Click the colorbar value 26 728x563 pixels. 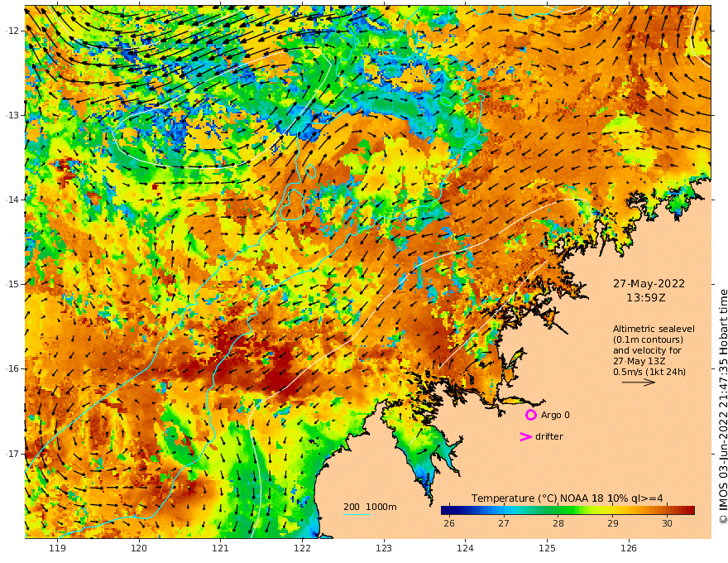(449, 523)
